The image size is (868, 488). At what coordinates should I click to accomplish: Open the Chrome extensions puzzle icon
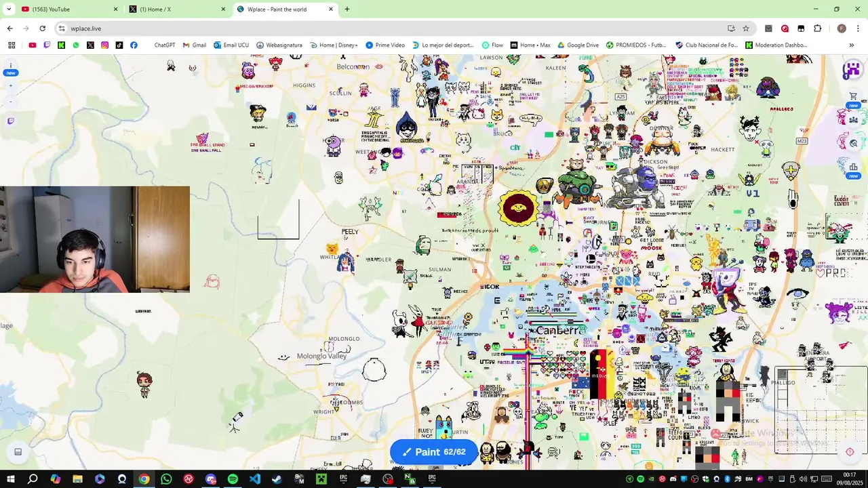817,28
